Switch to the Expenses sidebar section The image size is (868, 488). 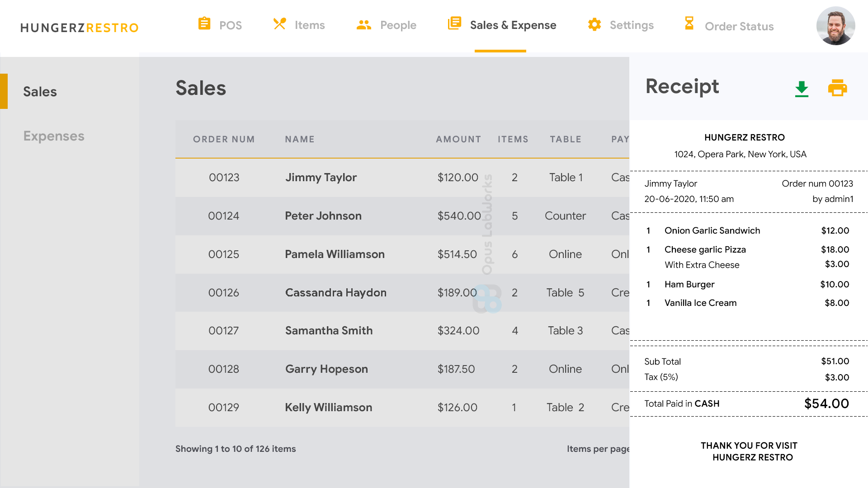[54, 136]
